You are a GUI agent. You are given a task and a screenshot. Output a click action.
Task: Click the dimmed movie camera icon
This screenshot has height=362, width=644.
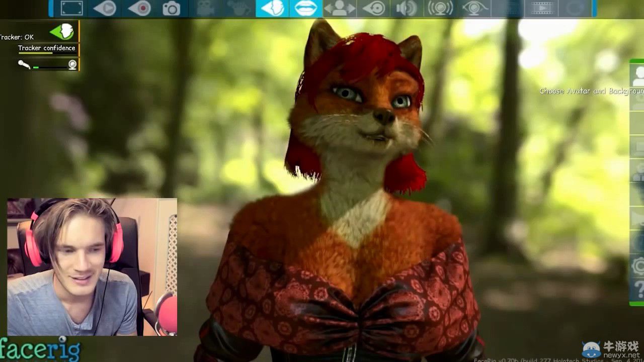click(x=205, y=8)
